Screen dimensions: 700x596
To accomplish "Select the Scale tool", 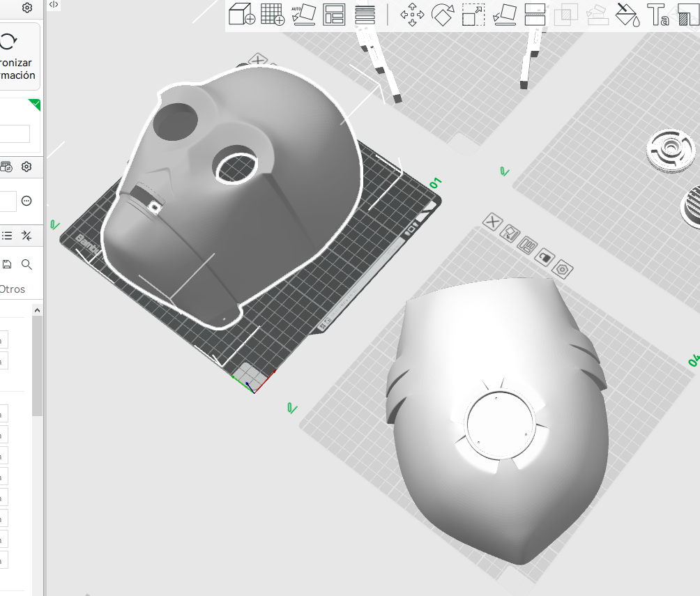I will pyautogui.click(x=473, y=14).
